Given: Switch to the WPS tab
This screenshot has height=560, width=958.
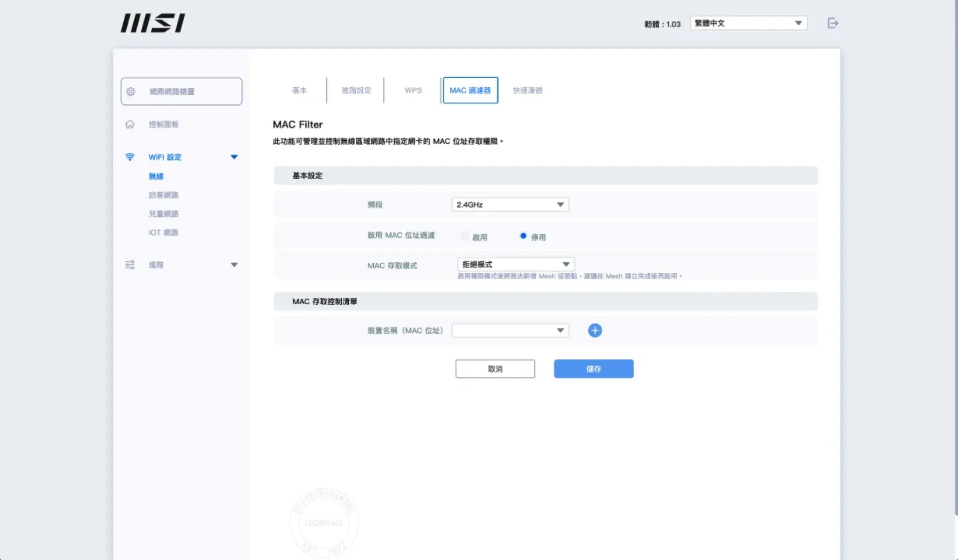Looking at the screenshot, I should pyautogui.click(x=413, y=90).
